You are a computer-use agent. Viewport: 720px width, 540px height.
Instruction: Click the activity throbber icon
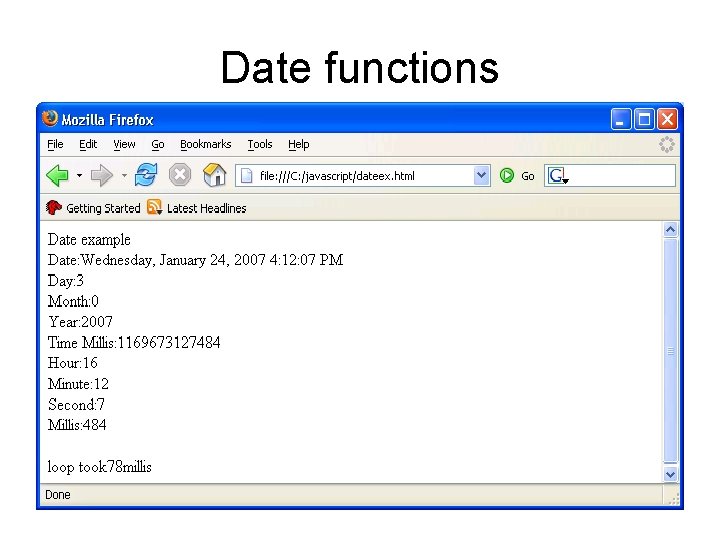[x=666, y=145]
